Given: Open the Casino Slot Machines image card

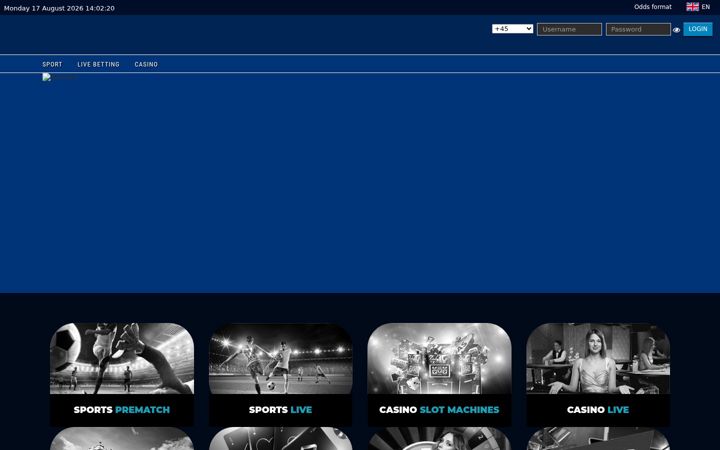Looking at the screenshot, I should click(x=439, y=359).
